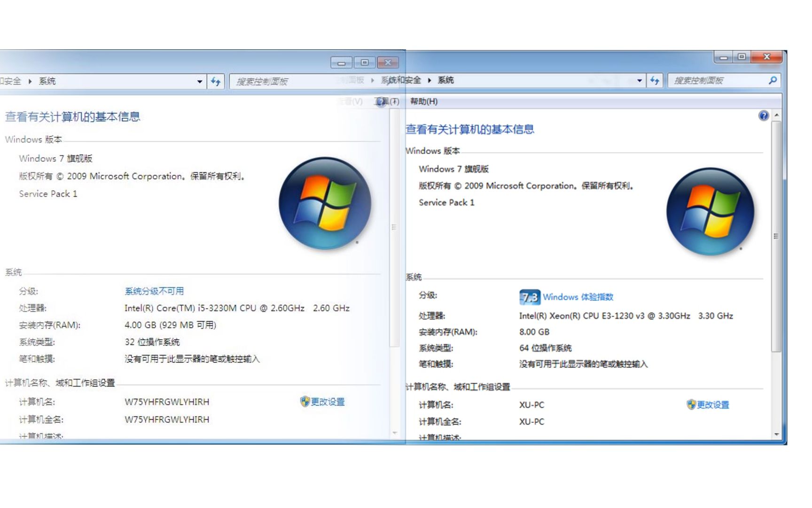The height and width of the screenshot is (508, 812).
Task: Open address bar dropdown in left window
Action: click(200, 81)
